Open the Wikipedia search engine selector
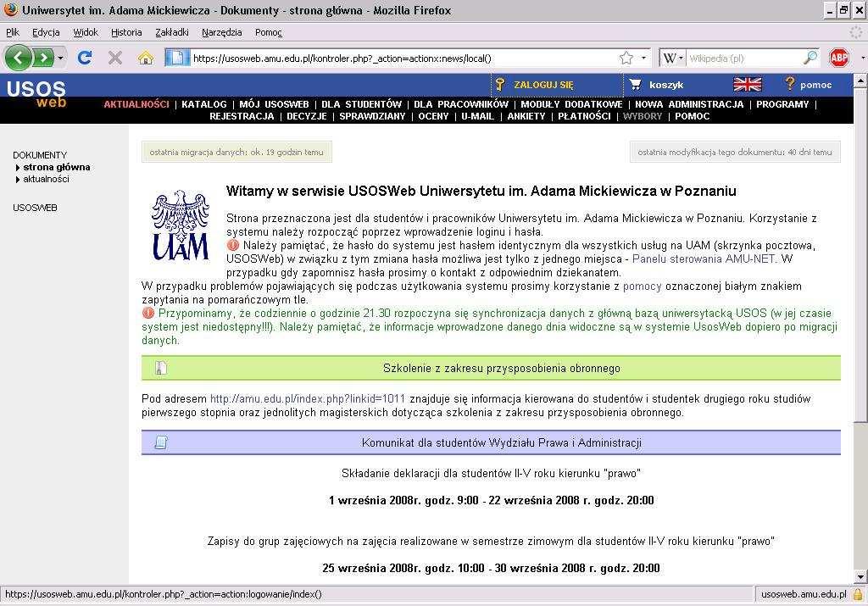Viewport: 868px width, 606px height. 673,58
